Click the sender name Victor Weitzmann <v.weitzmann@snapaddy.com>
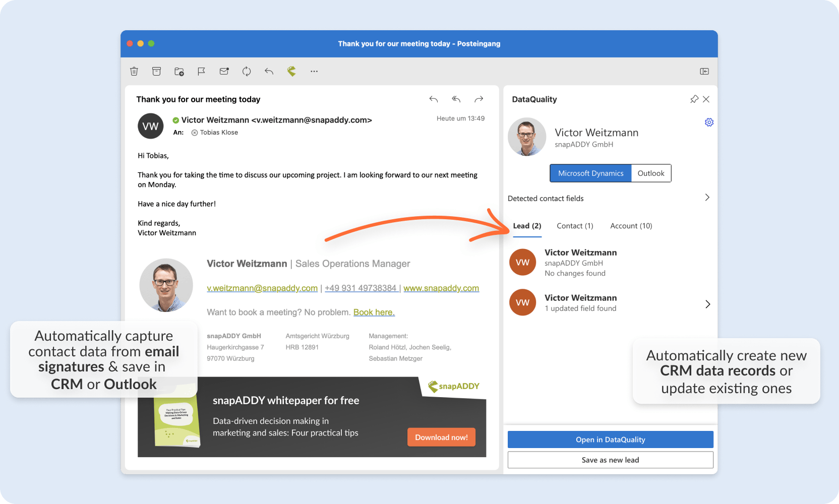The image size is (839, 504). [x=276, y=120]
